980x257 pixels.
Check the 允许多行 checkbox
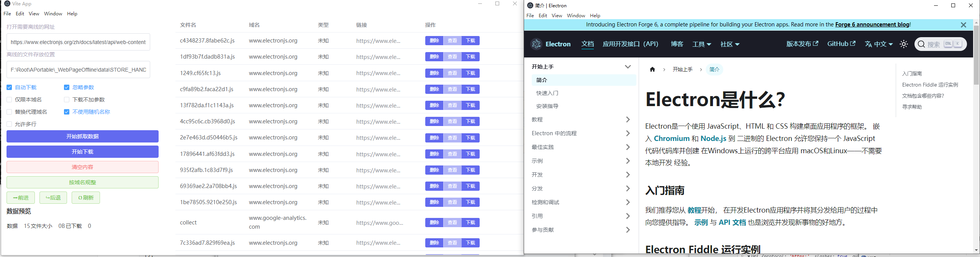(x=9, y=124)
